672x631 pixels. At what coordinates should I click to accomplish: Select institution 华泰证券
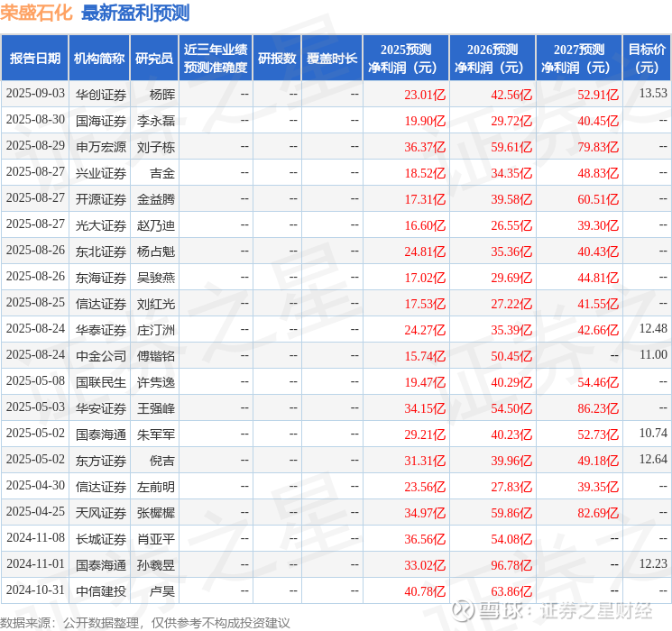101,330
